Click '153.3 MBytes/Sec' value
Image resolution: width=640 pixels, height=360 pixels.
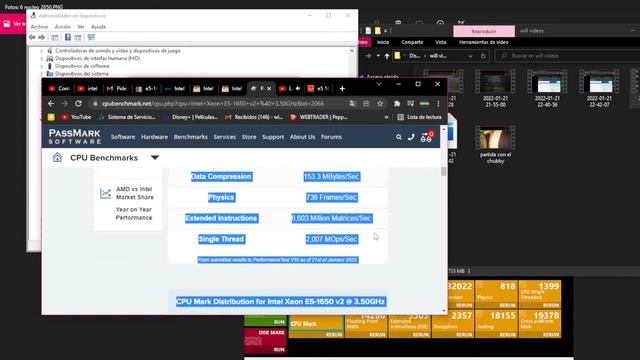point(331,177)
